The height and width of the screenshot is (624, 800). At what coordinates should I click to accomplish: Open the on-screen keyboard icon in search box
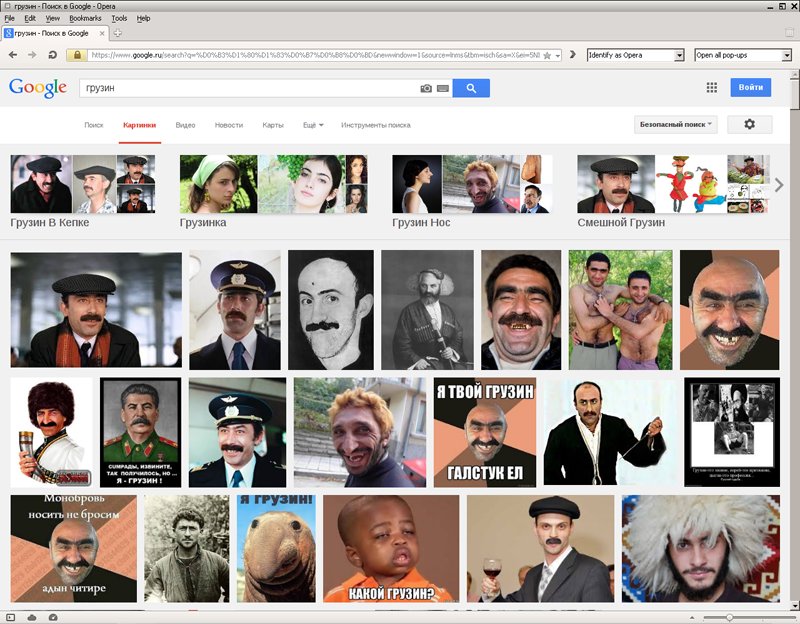click(x=443, y=88)
